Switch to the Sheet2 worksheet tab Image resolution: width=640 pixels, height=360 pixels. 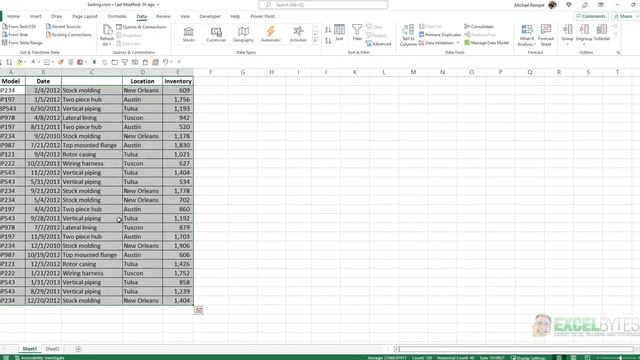[x=52, y=349]
